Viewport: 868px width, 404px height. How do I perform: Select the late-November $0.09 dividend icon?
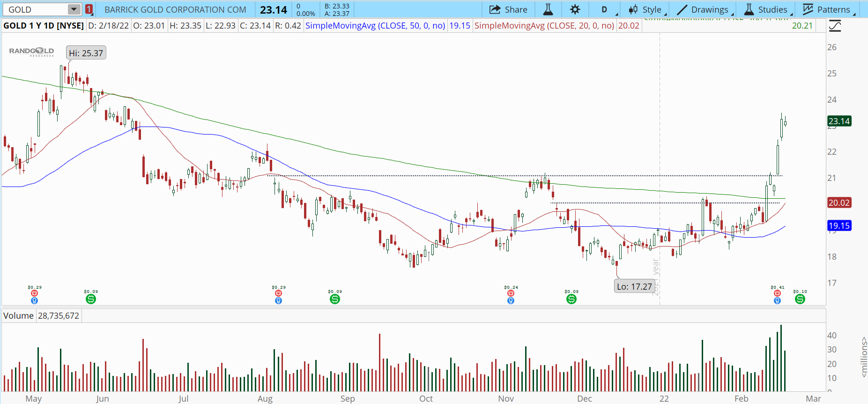(x=571, y=299)
